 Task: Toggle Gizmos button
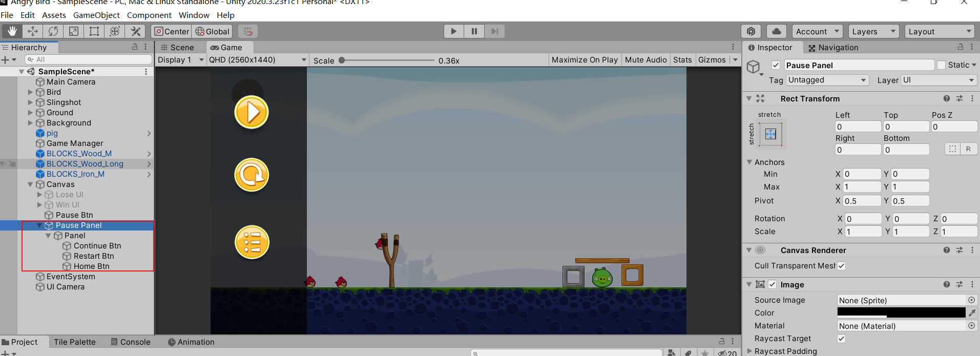(x=712, y=60)
